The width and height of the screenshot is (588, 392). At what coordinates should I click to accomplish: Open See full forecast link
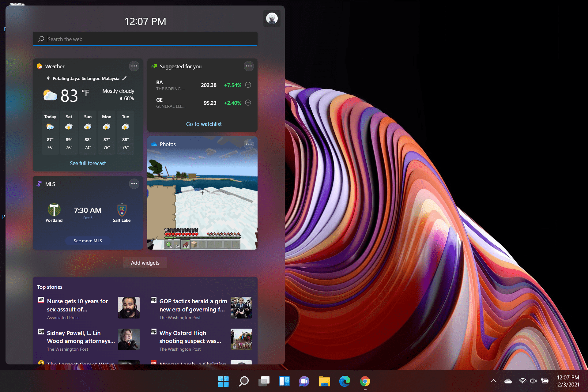click(x=88, y=163)
